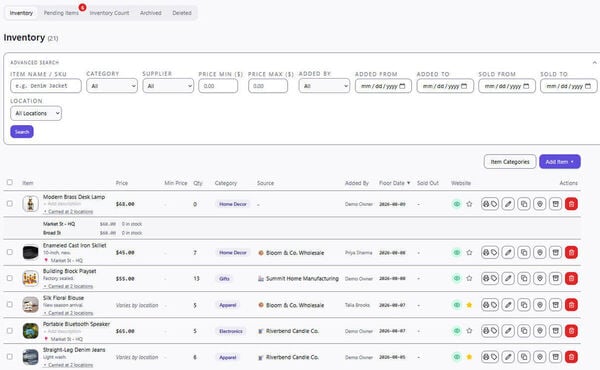This screenshot has height=370, width=600.
Task: Open location pin for Modern Brass Desk Lamp
Action: click(x=540, y=204)
